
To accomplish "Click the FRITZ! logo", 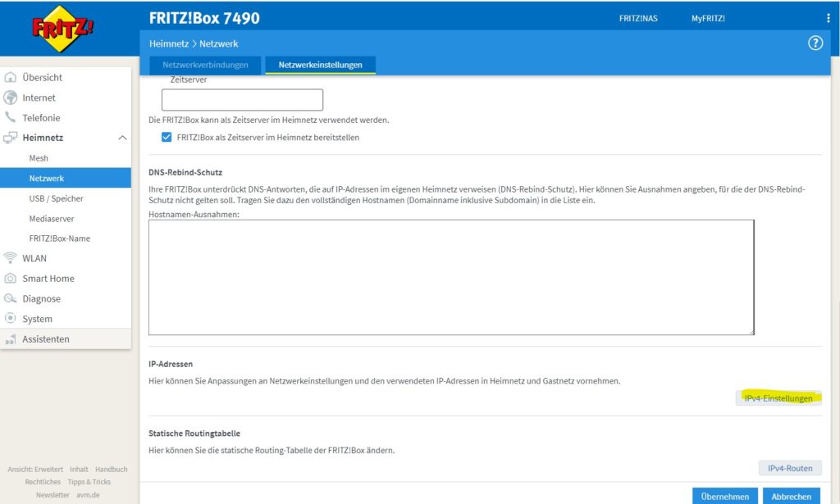I will pos(63,29).
